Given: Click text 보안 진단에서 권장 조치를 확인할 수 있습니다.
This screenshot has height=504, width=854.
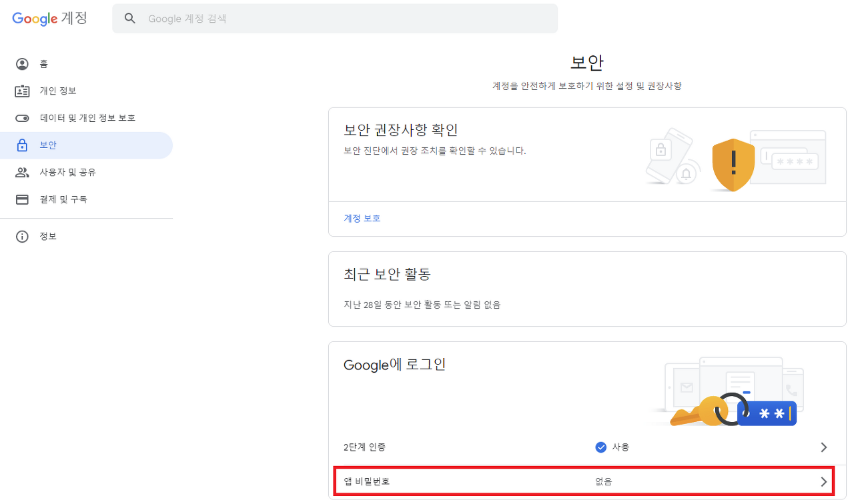Looking at the screenshot, I should click(x=435, y=151).
